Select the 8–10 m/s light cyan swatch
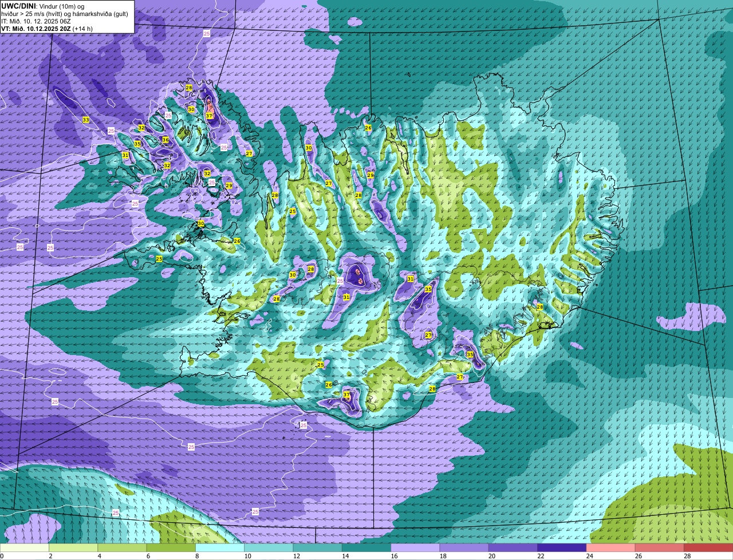733x560 pixels. coord(220,548)
